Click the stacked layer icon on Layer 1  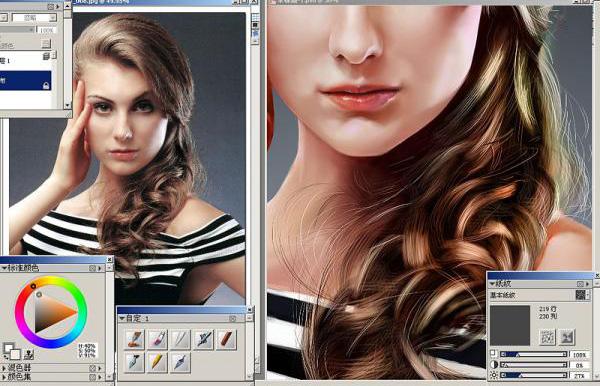[46, 57]
